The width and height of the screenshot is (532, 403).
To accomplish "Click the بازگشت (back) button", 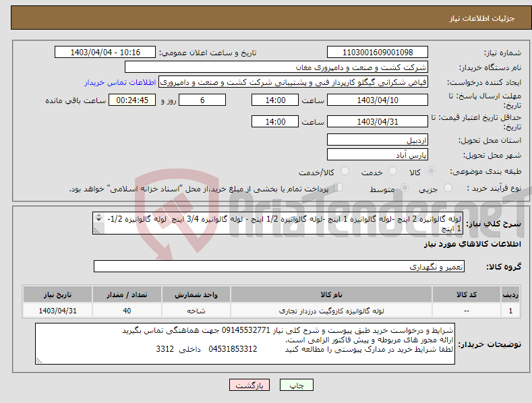I will (x=249, y=385).
